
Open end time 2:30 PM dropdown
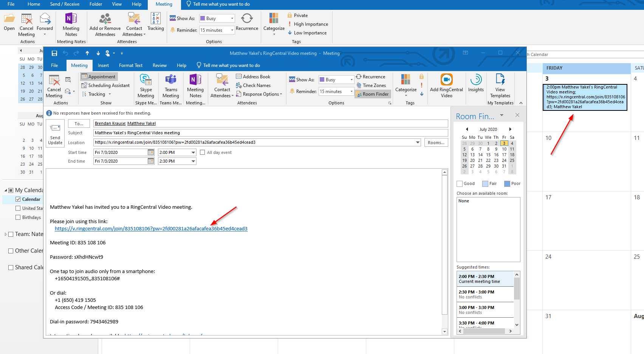click(x=193, y=161)
